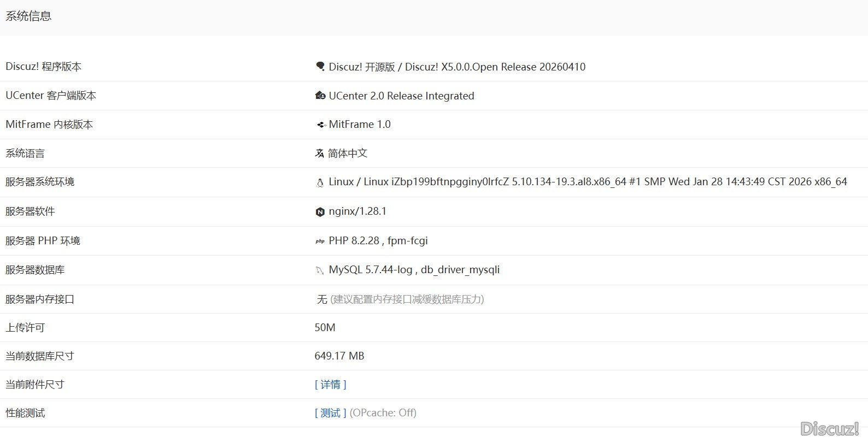Click the MySQL dolphin icon
Image resolution: width=868 pixels, height=442 pixels.
click(320, 270)
